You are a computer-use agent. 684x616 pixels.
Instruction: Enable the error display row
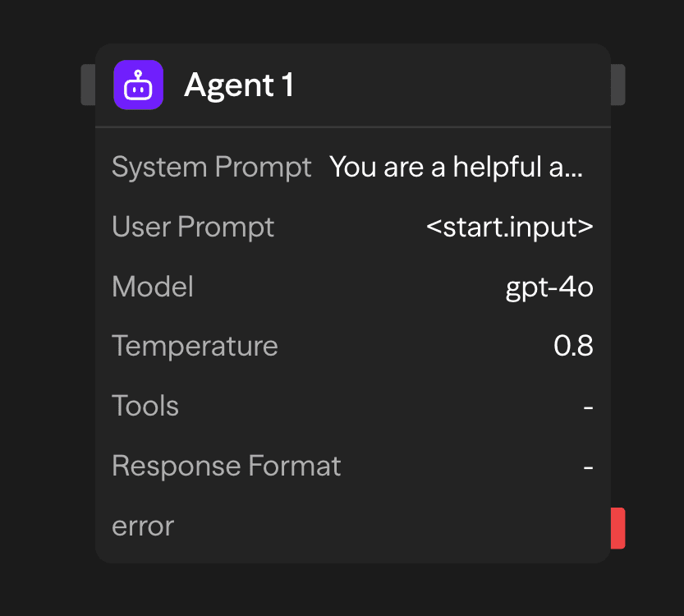[x=353, y=526]
